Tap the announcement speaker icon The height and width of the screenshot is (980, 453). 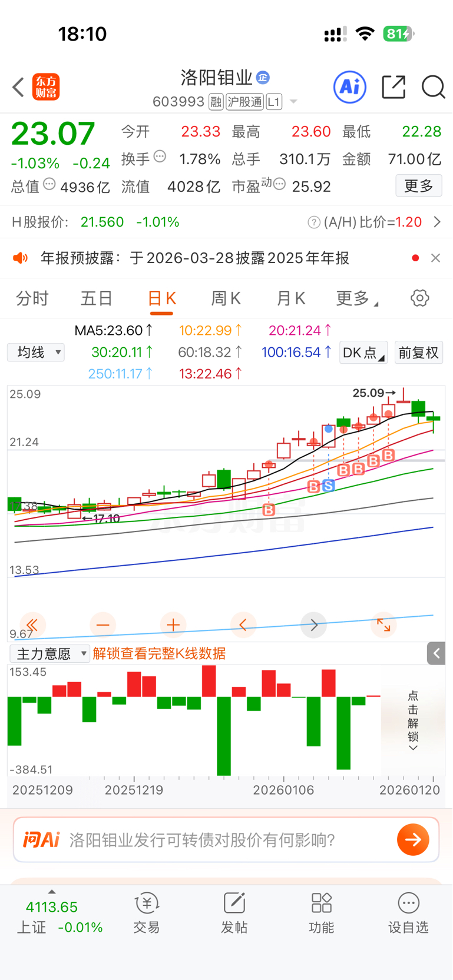tap(21, 258)
